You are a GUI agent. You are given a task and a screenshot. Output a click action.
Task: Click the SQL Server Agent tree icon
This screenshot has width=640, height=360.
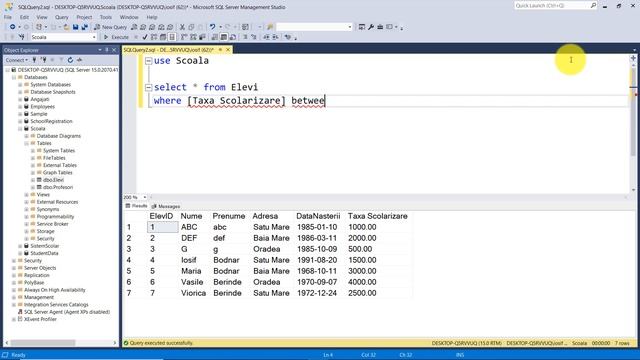point(20,312)
